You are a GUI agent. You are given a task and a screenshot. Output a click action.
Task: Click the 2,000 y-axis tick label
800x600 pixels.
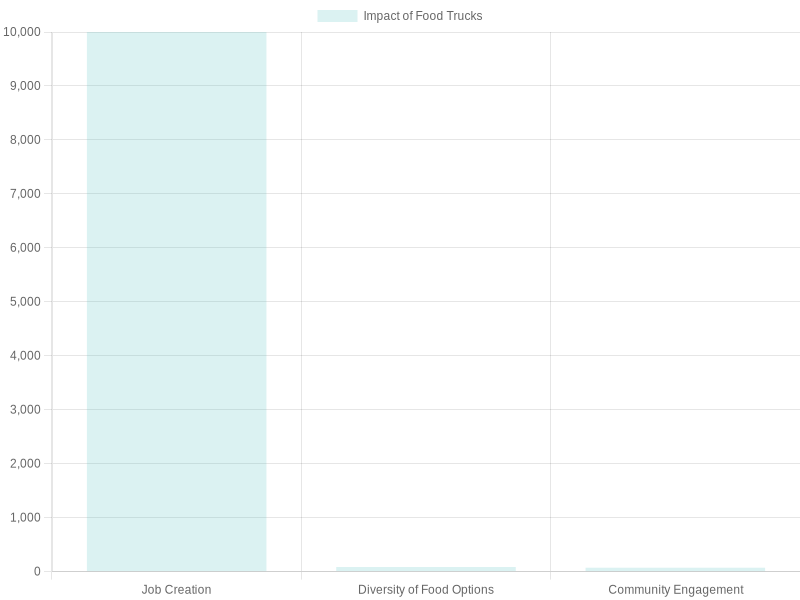coord(24,464)
